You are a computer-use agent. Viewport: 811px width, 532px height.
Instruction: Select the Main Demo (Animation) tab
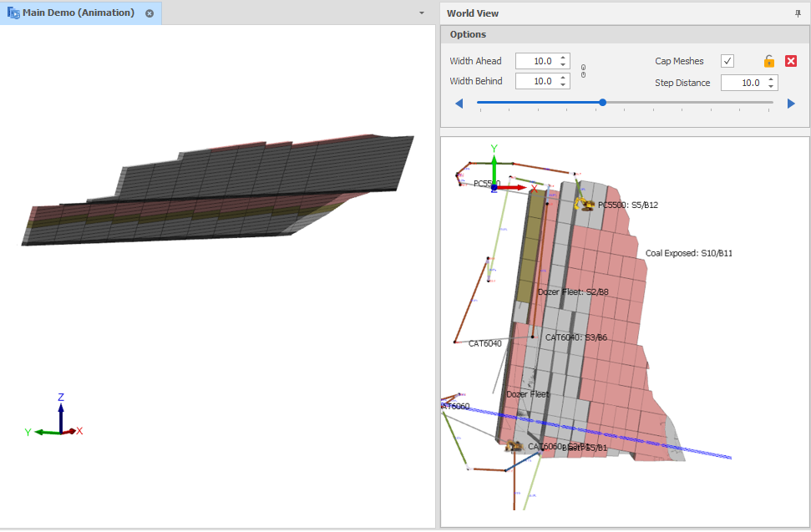tap(78, 13)
